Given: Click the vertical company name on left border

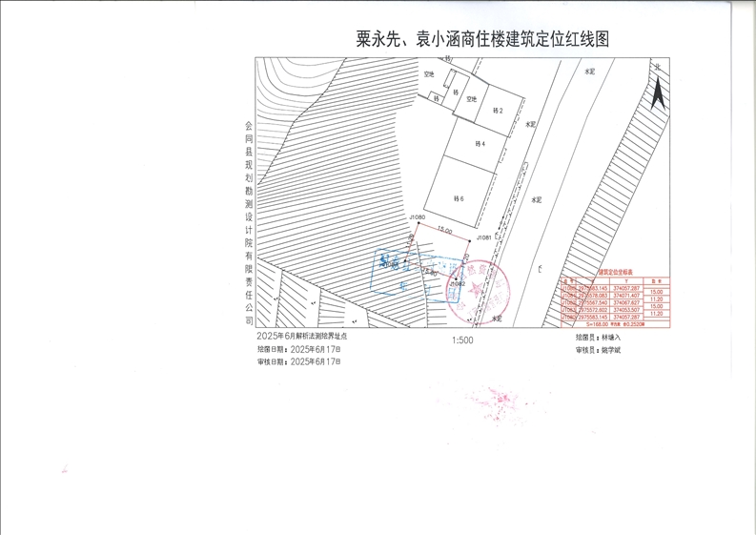Looking at the screenshot, I should (249, 216).
